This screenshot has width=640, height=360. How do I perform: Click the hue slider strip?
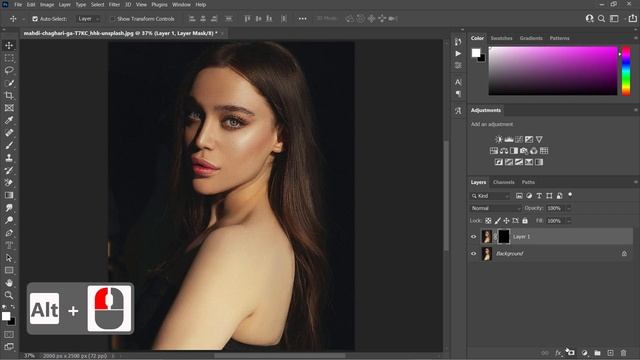[x=626, y=71]
